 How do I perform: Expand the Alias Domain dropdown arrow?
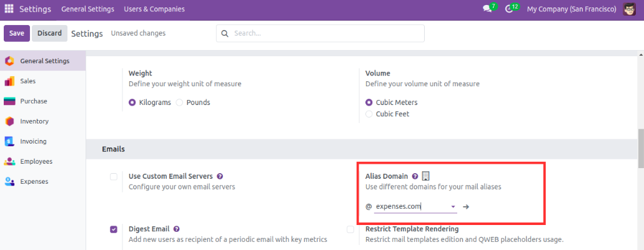click(453, 206)
